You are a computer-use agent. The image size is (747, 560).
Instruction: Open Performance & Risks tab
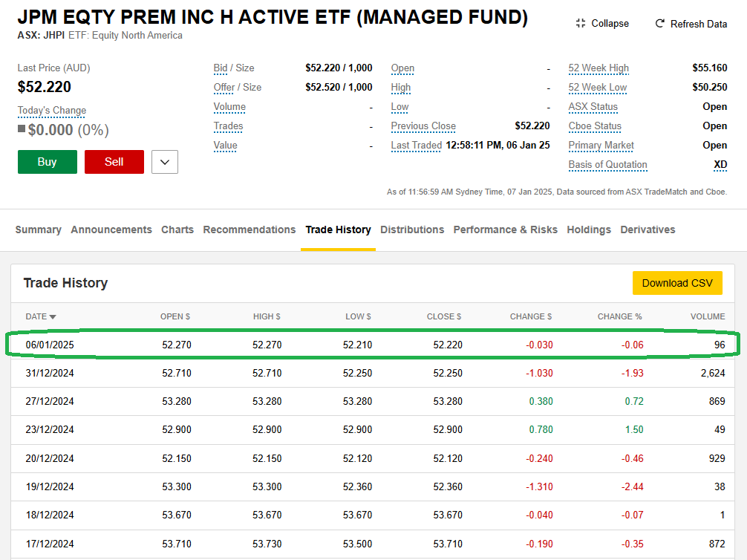506,229
